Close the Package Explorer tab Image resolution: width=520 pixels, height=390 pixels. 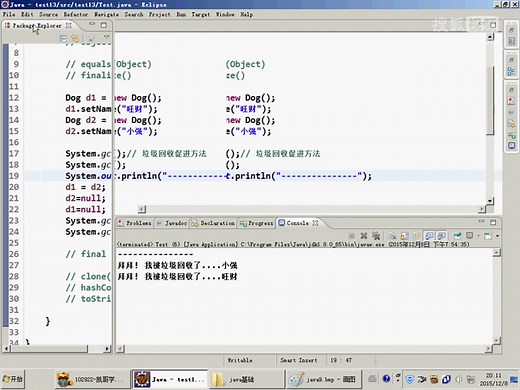69,25
